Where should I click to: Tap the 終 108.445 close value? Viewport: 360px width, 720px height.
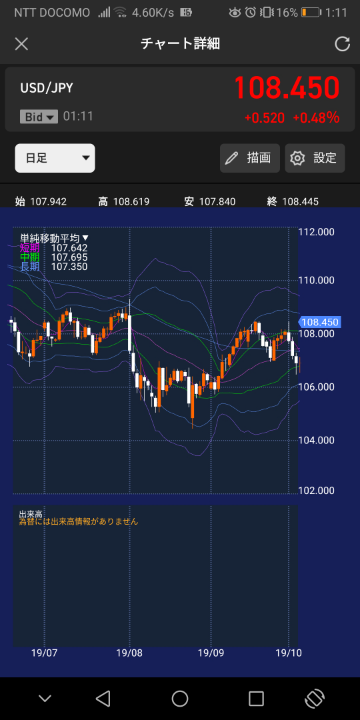coord(292,201)
